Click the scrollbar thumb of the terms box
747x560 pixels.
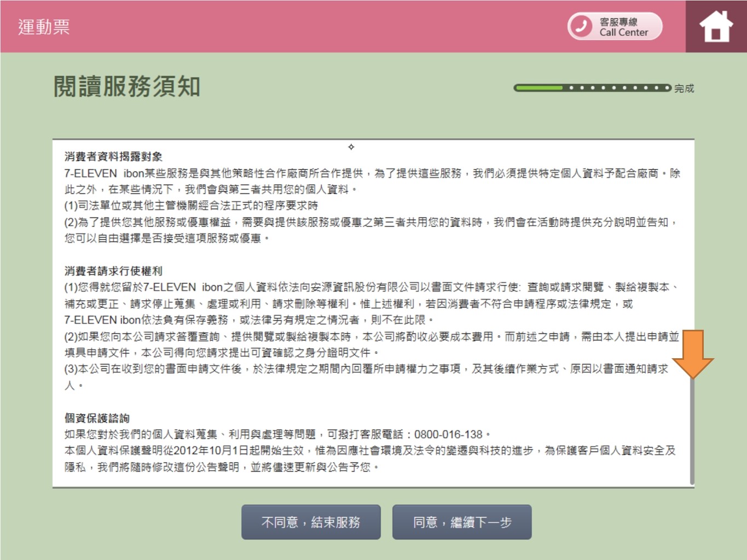(x=692, y=431)
